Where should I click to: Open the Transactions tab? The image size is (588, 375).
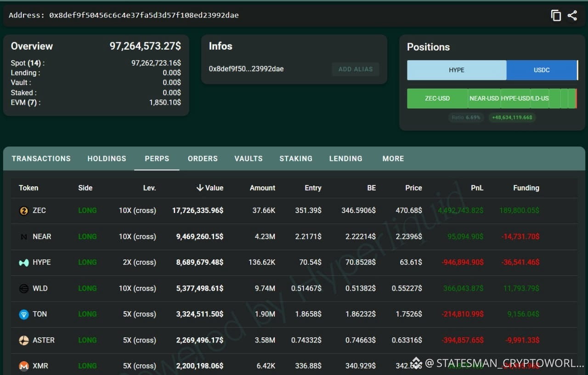point(41,158)
